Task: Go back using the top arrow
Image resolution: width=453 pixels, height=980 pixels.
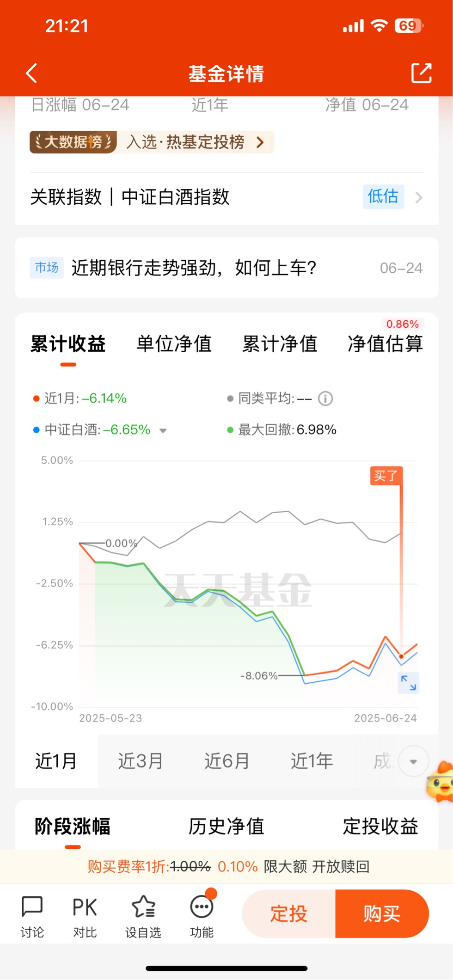Action: coord(31,73)
